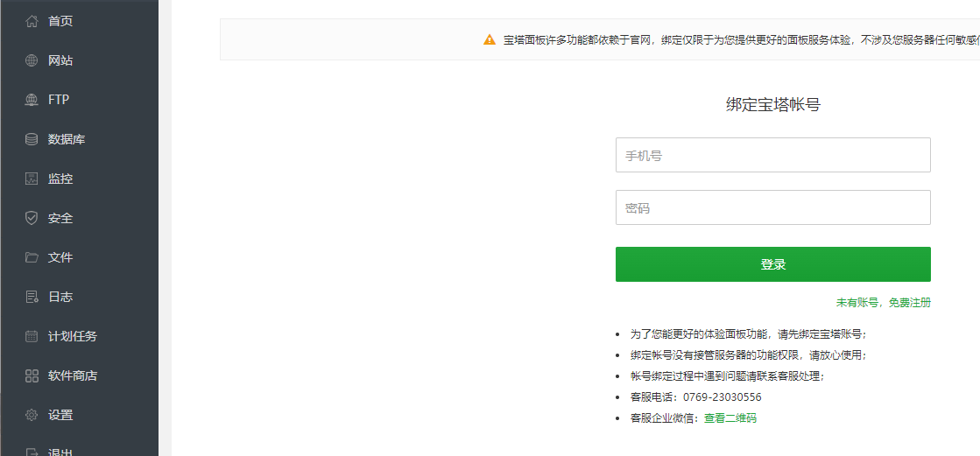
Task: Click the 设置 gear icon
Action: [x=32, y=415]
